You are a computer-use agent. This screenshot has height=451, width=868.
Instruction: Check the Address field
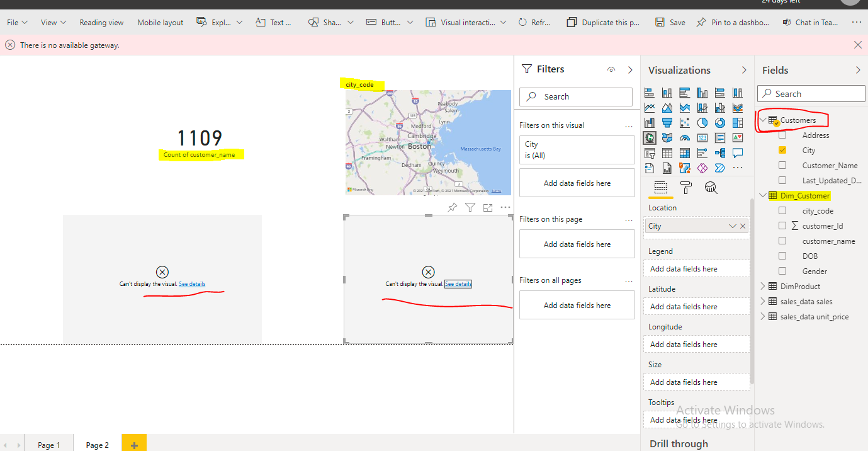pyautogui.click(x=782, y=135)
